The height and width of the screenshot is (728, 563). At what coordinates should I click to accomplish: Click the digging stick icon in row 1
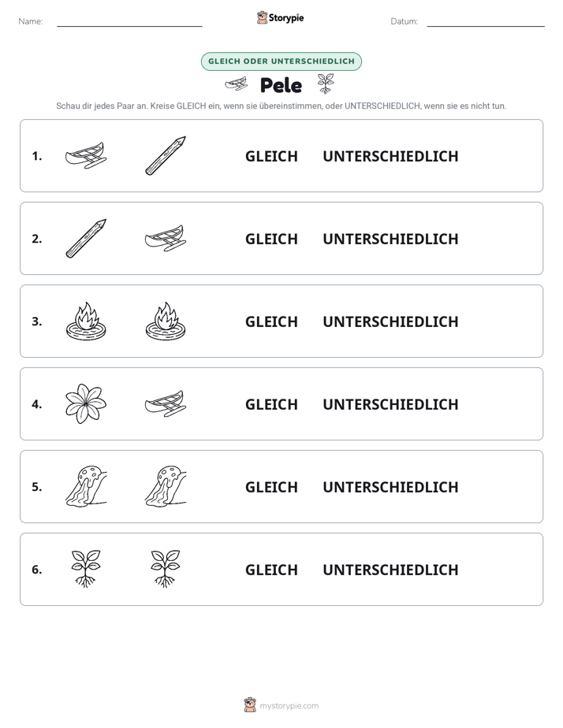tap(166, 155)
